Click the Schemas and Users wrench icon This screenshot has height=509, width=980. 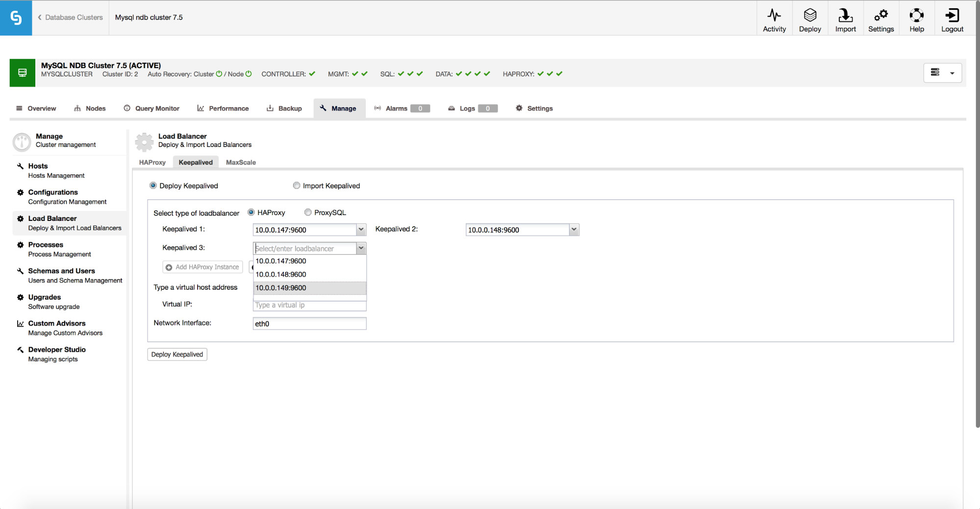(x=20, y=271)
